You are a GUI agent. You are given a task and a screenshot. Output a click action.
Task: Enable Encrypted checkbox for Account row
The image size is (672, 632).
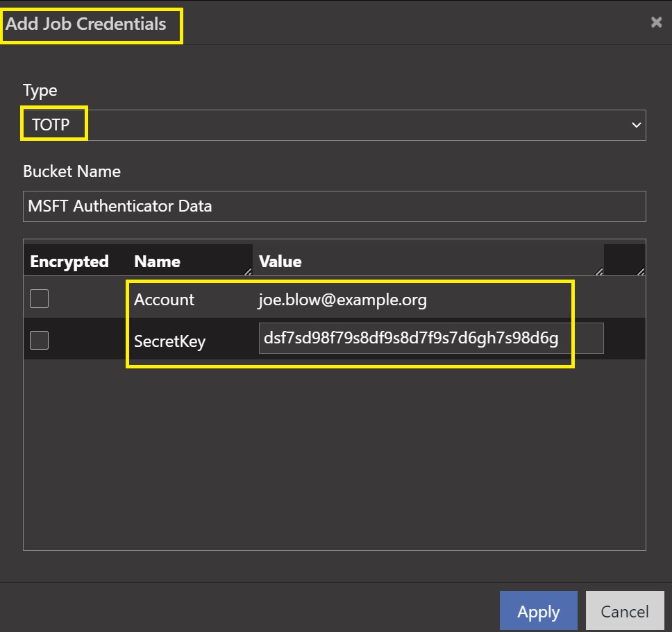(x=40, y=299)
